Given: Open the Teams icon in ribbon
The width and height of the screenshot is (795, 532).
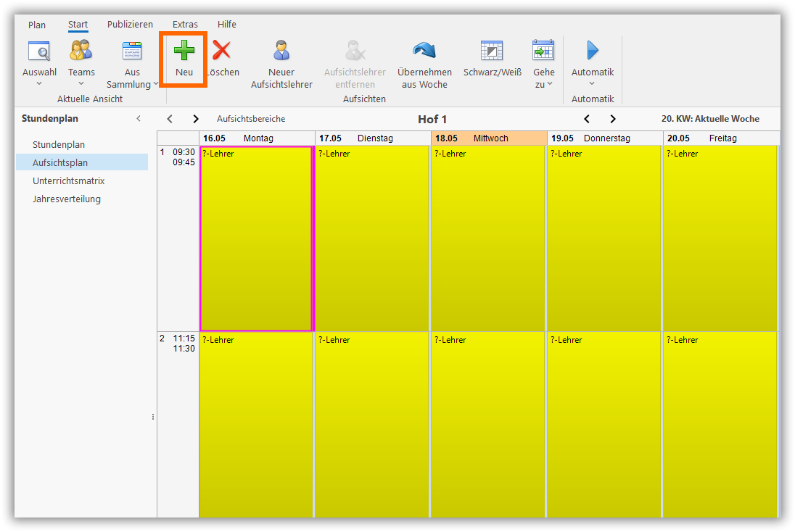Looking at the screenshot, I should coord(81,51).
